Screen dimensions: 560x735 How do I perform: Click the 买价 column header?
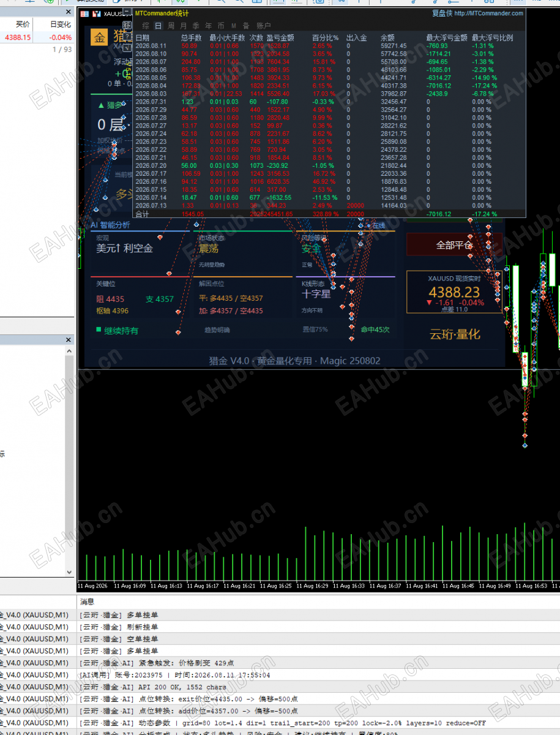[23, 24]
